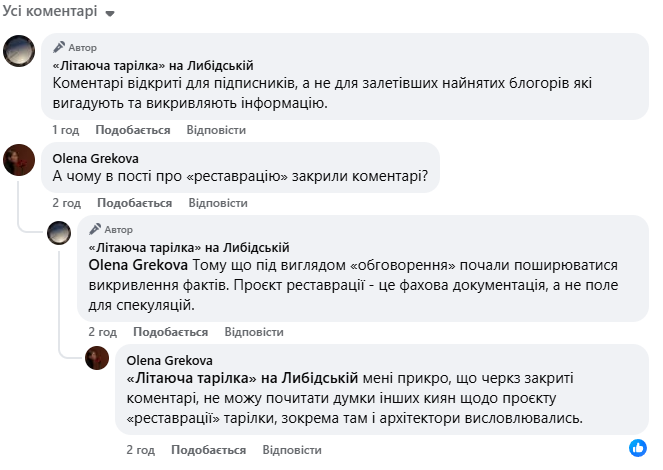Click the top comment's page avatar

(x=20, y=51)
